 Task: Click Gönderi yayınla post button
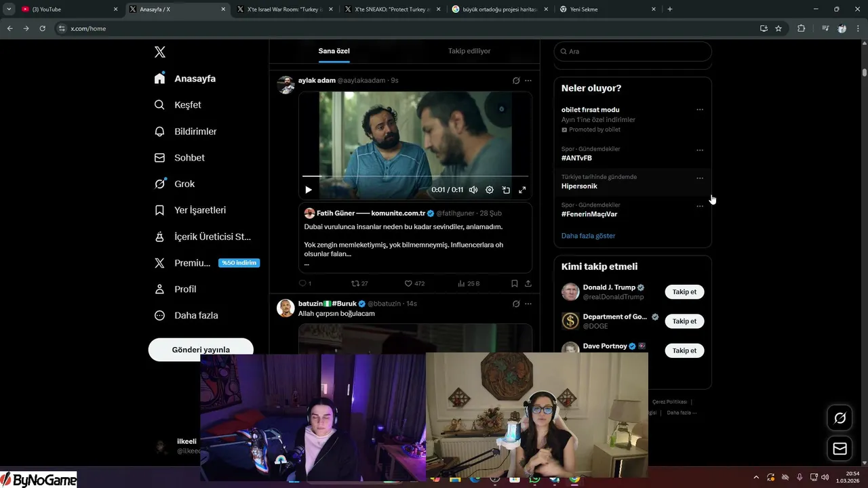[x=201, y=350]
